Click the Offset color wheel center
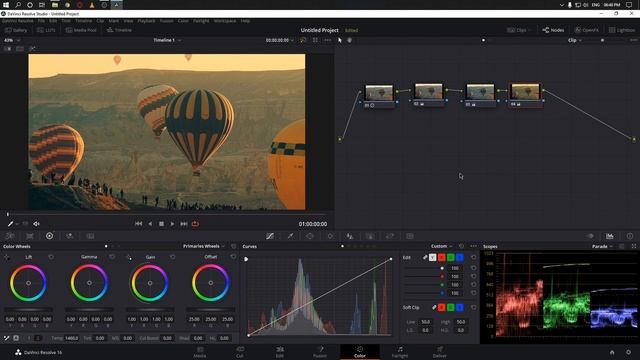This screenshot has height=360, width=640. [211, 283]
